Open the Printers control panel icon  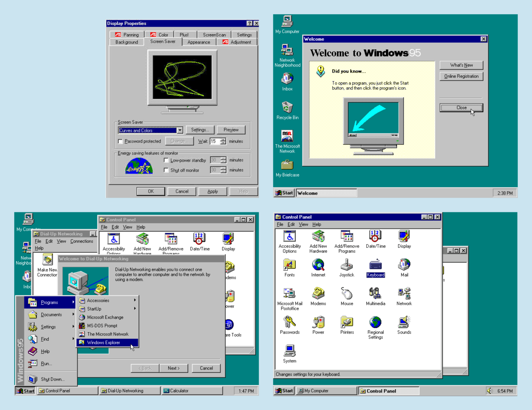(347, 325)
